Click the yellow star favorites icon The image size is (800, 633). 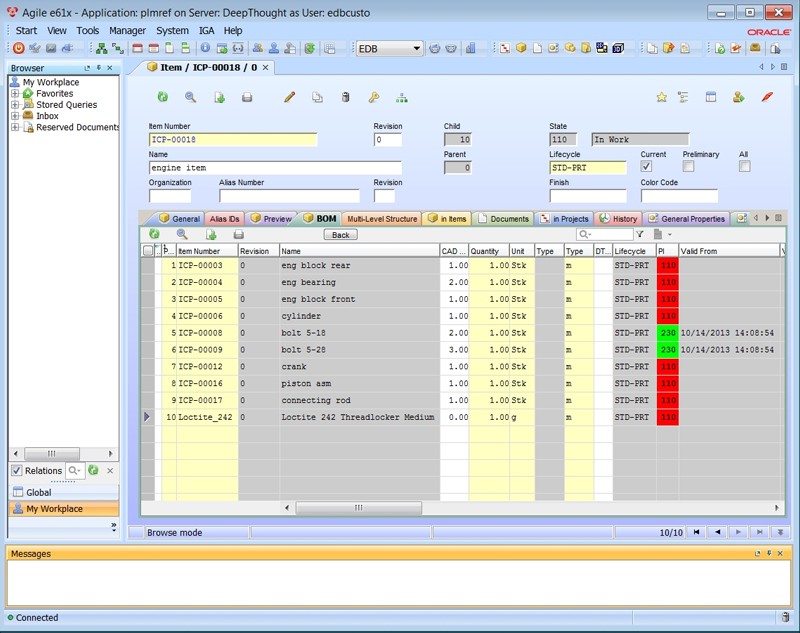click(x=662, y=97)
